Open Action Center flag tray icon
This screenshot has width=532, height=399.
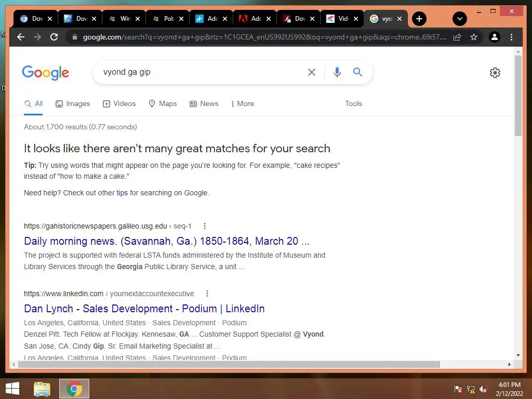[458, 389]
